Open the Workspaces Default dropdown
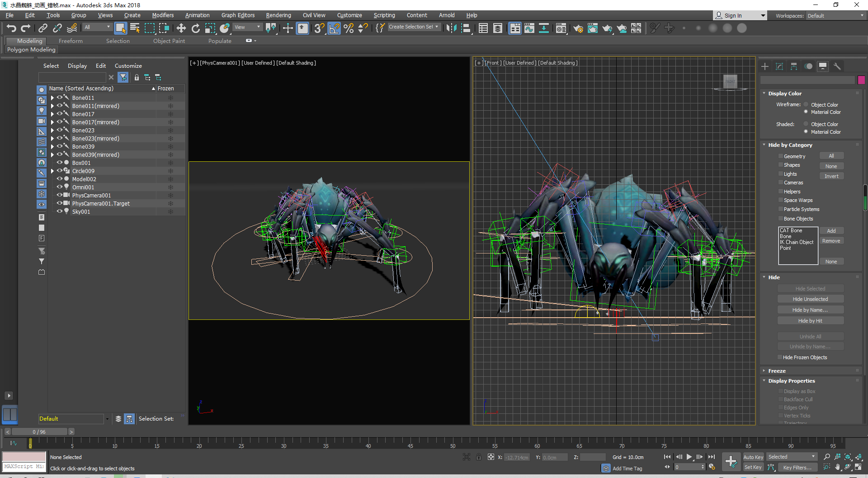Screen dimensions: 868x478 pyautogui.click(x=835, y=16)
